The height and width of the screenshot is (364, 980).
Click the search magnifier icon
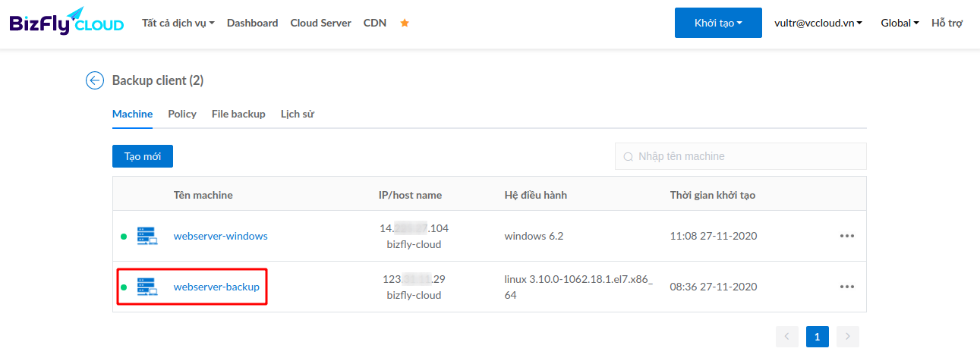(628, 157)
